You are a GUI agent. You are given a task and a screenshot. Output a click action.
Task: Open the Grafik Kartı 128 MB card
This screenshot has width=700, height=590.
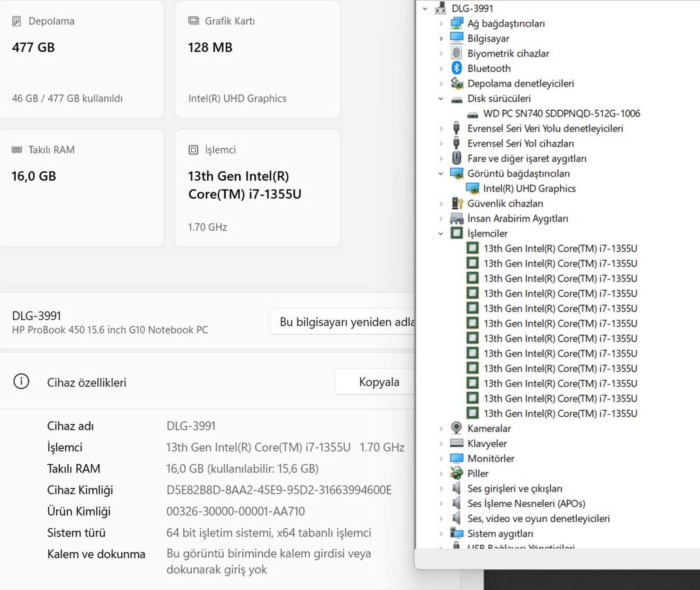tap(257, 59)
